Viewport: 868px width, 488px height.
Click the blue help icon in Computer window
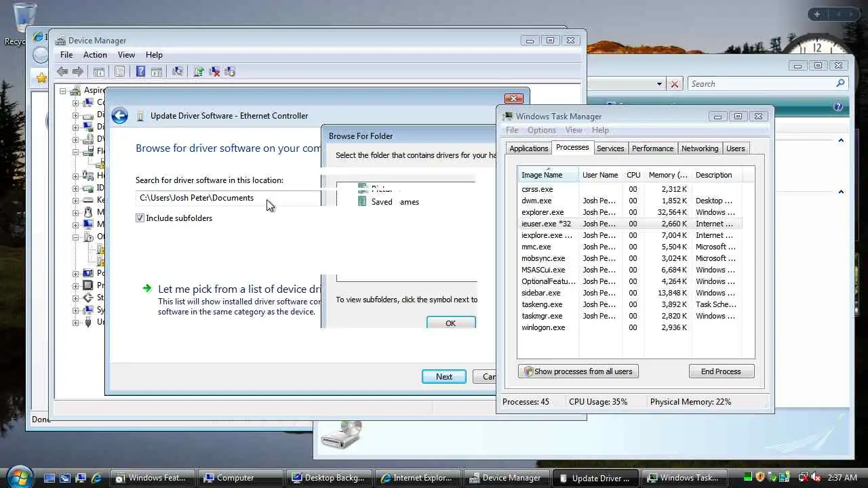[838, 106]
